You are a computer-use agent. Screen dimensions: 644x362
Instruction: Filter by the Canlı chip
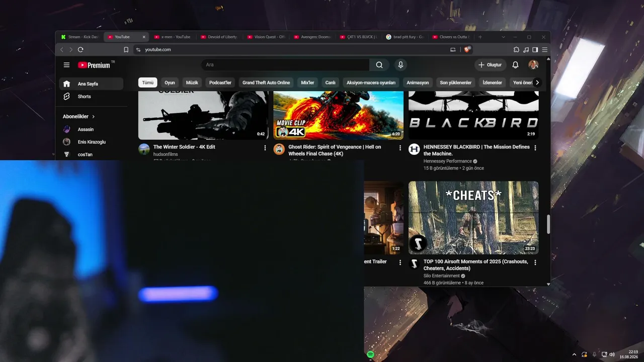tap(330, 82)
